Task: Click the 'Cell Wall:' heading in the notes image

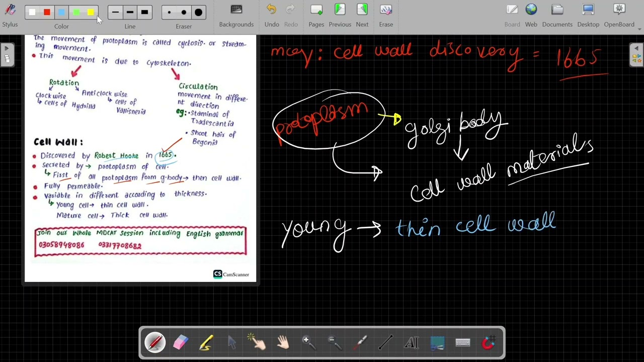Action: (x=58, y=142)
